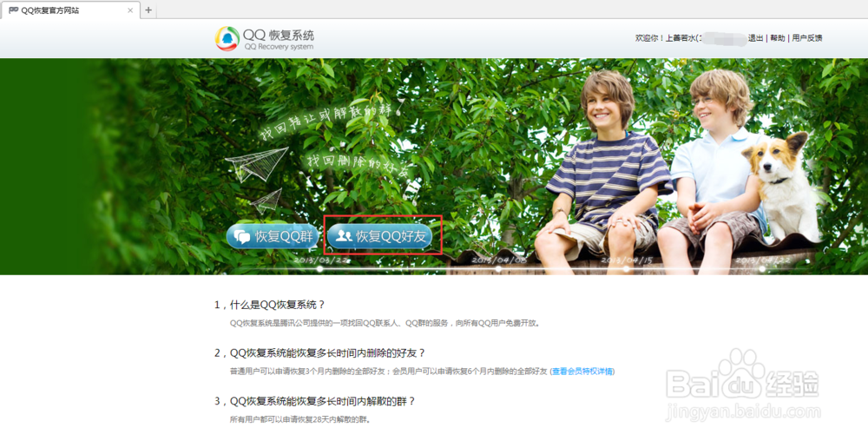This screenshot has height=441, width=868.
Task: Click the large paper airplane graphic
Action: (256, 163)
